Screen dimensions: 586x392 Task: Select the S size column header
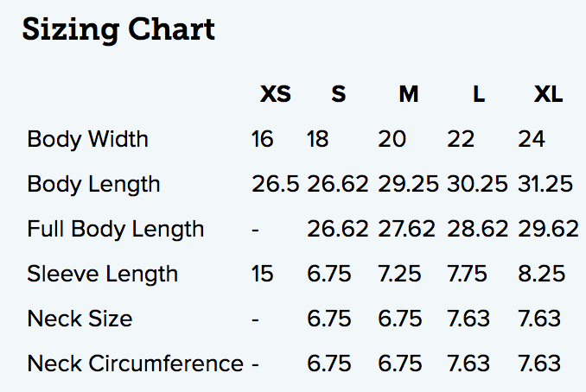click(339, 94)
